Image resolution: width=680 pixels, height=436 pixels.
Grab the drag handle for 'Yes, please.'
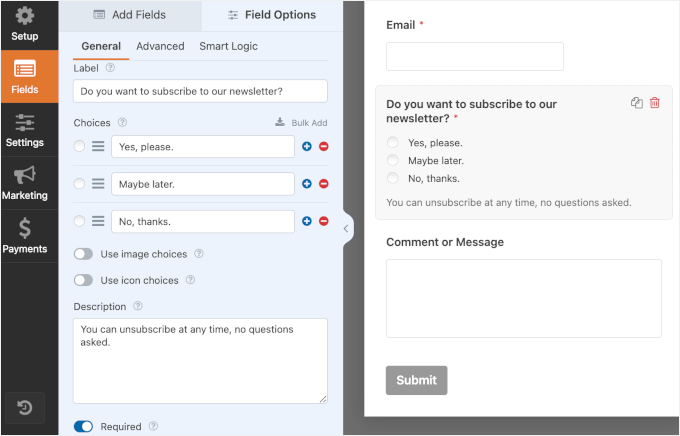click(98, 147)
